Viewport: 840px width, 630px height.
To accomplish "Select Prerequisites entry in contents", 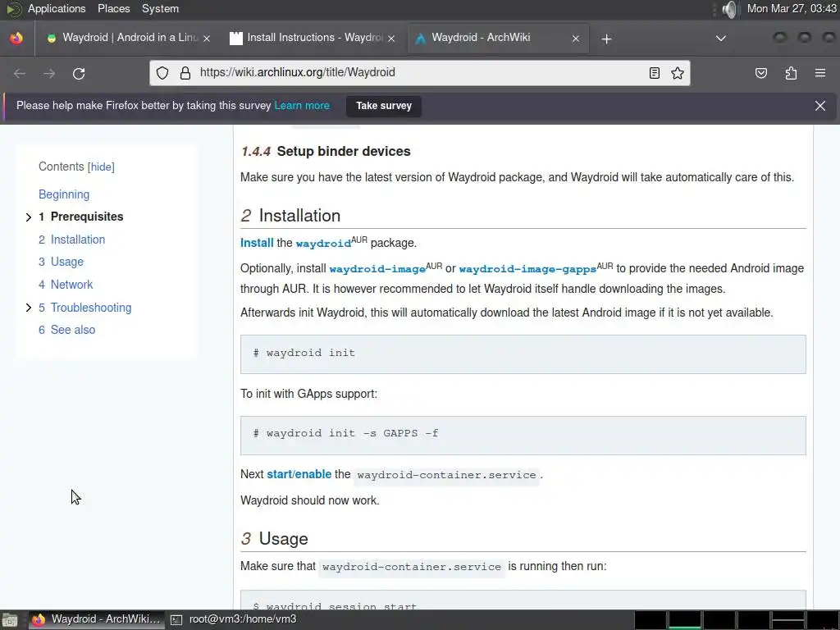I will 81,217.
